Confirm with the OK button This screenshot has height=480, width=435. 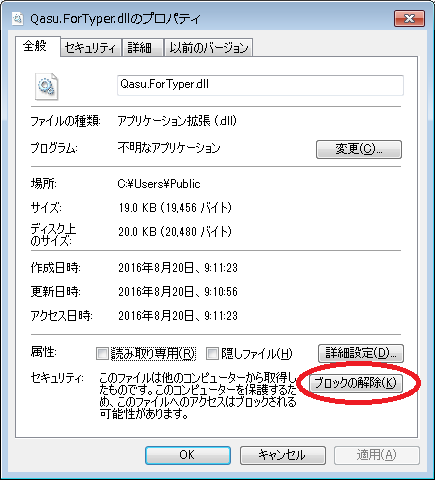(188, 455)
